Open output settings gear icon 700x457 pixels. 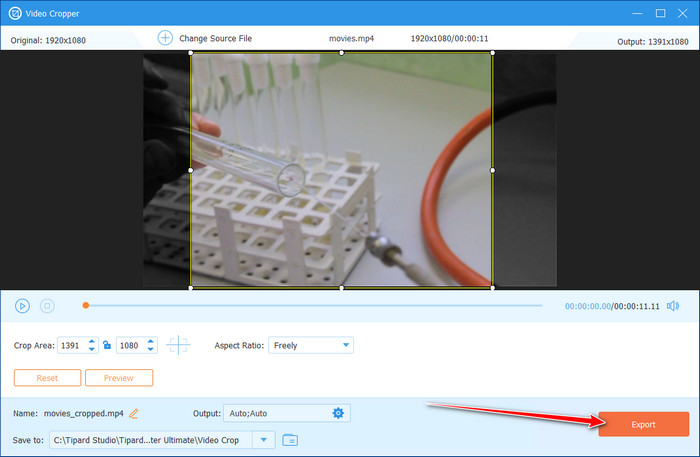point(338,413)
